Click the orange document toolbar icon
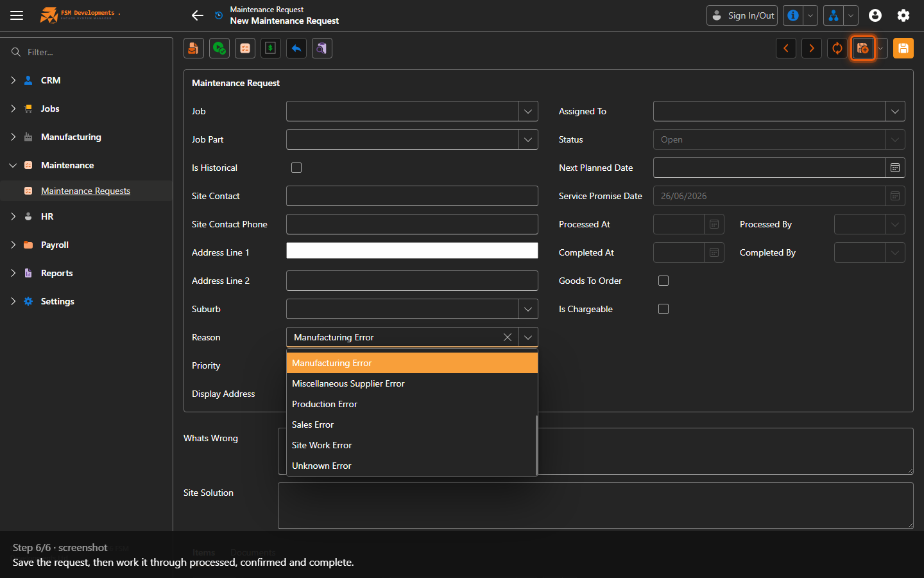Screen dimensions: 924x578 194,48
